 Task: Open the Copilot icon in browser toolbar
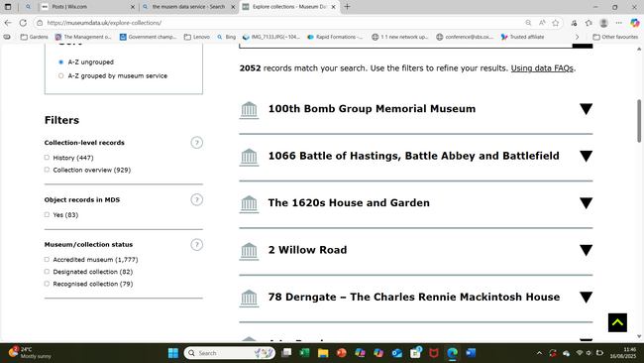(634, 23)
